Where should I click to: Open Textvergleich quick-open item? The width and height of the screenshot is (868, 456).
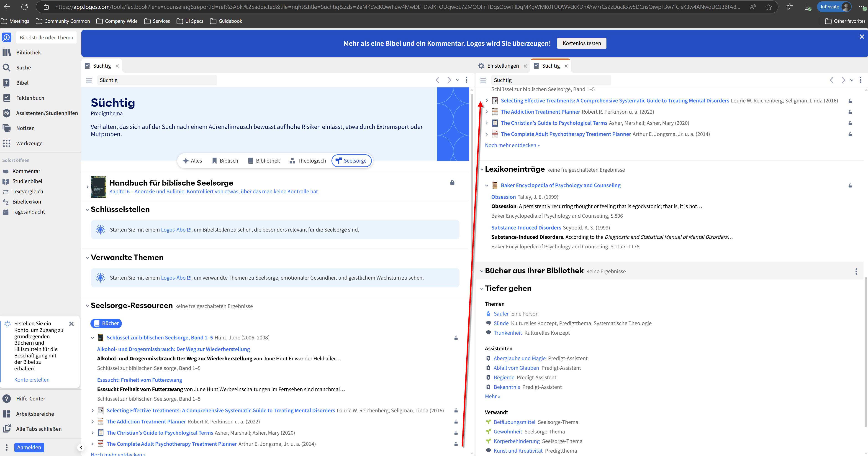pyautogui.click(x=28, y=191)
